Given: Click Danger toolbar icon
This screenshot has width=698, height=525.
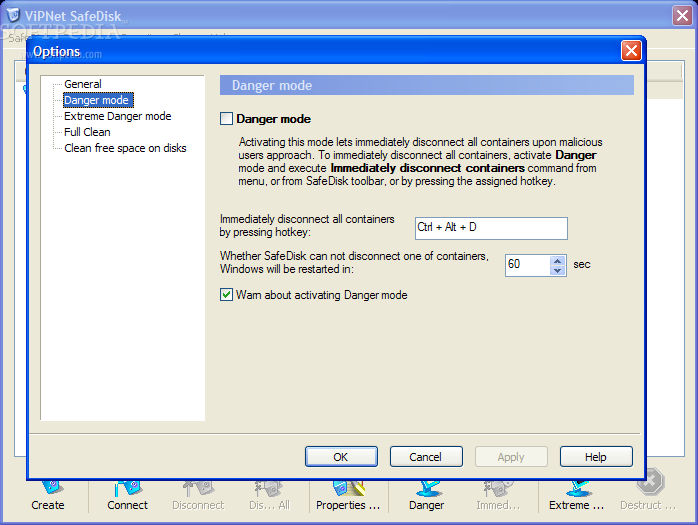Looking at the screenshot, I should click(x=427, y=495).
